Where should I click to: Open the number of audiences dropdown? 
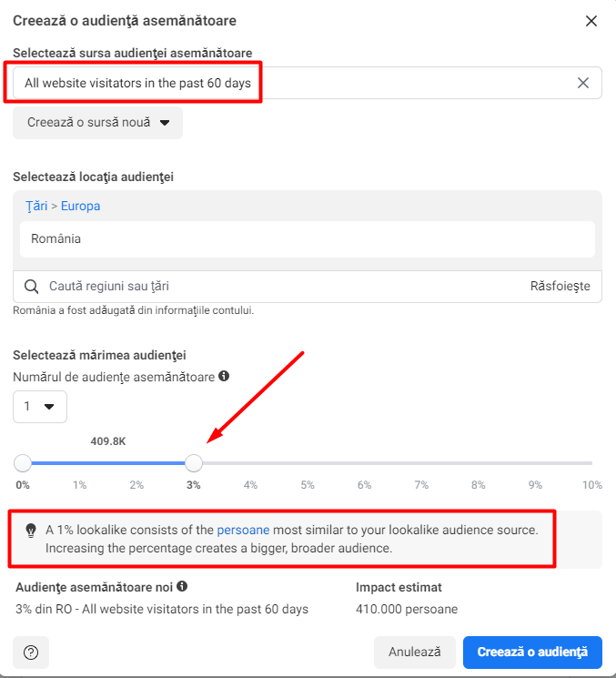tap(40, 407)
